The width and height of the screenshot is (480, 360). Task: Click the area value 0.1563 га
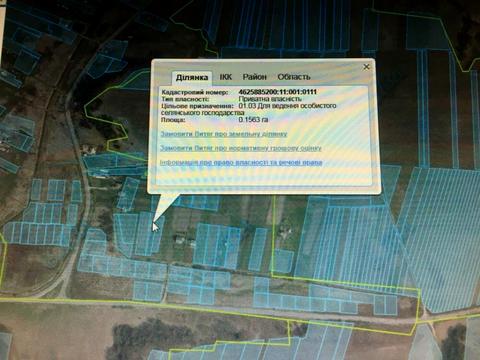(253, 119)
